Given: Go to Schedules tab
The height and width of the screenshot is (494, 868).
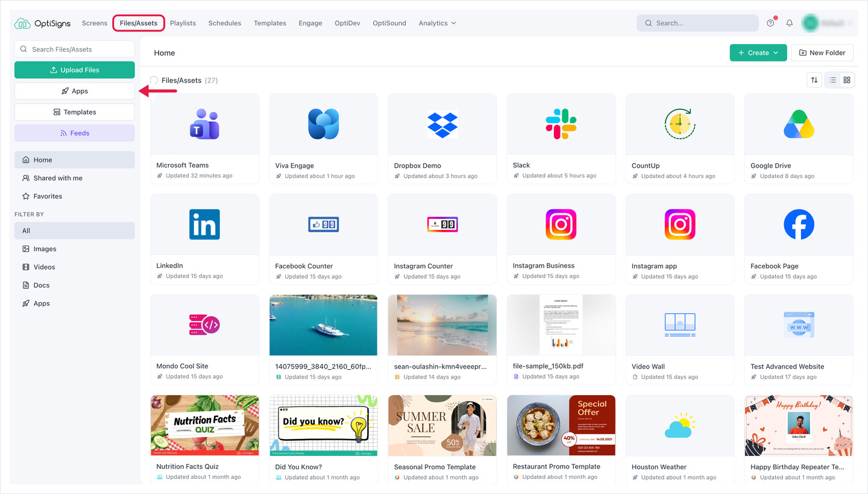Looking at the screenshot, I should point(225,23).
